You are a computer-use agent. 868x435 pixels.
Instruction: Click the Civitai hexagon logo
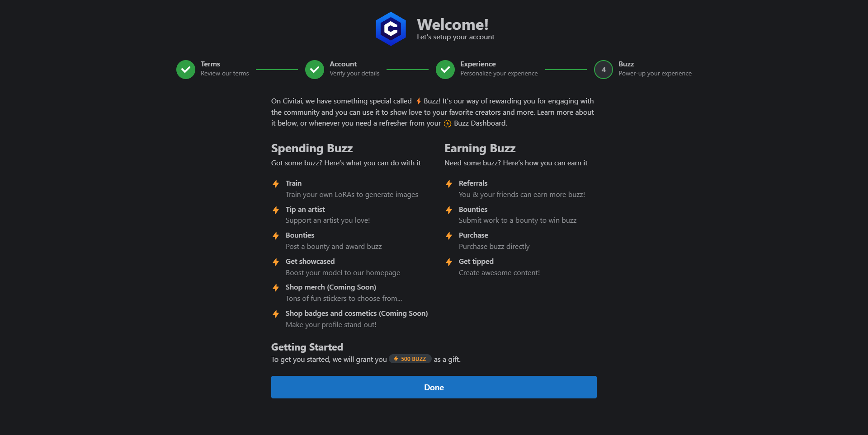pyautogui.click(x=391, y=29)
